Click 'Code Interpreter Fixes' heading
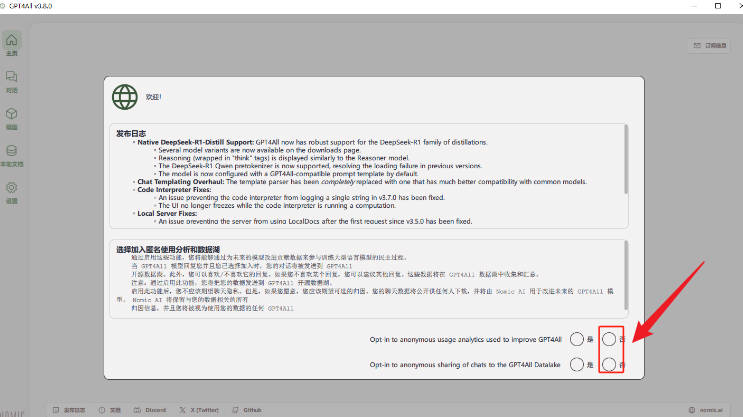The height and width of the screenshot is (417, 743). coord(174,190)
